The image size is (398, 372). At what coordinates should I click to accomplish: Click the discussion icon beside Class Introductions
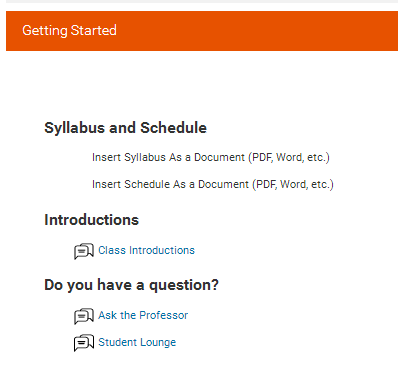[84, 251]
